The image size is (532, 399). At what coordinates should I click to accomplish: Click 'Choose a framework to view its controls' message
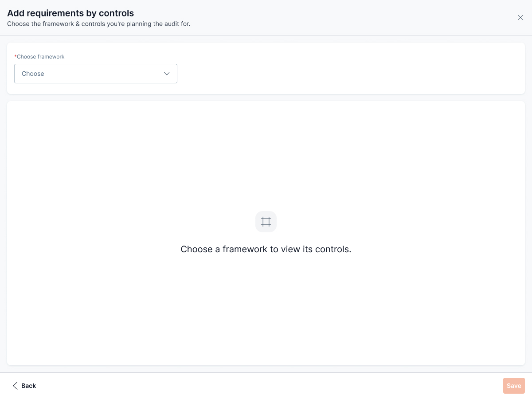(266, 249)
